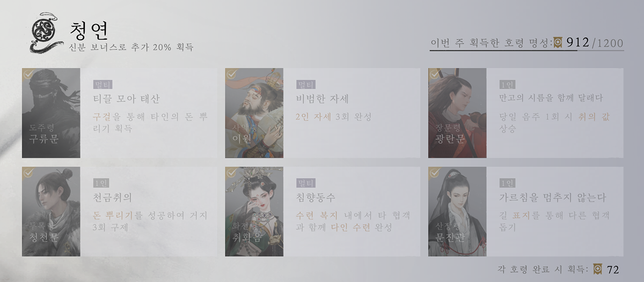Open the 침향동수 quest title
644x282 pixels.
(316, 197)
